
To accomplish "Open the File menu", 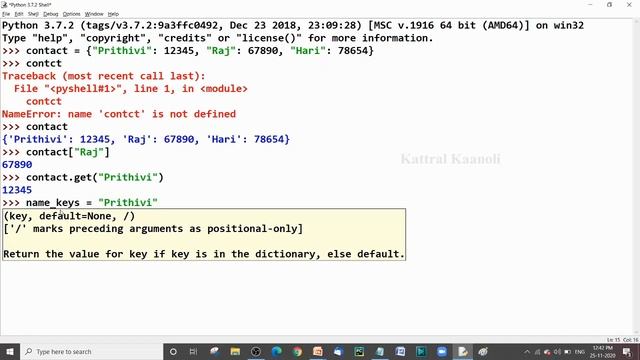I will pos(6,14).
